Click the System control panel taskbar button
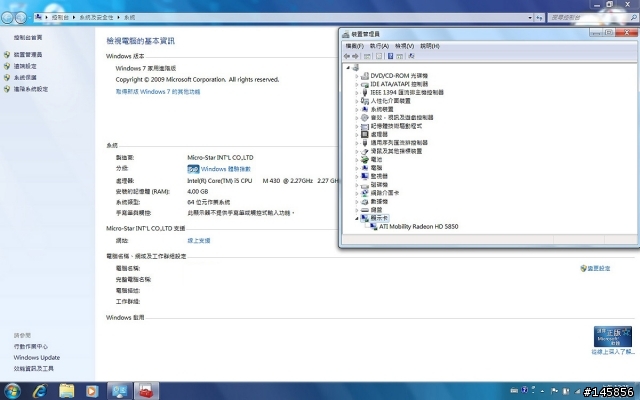640x400 pixels. (x=119, y=391)
